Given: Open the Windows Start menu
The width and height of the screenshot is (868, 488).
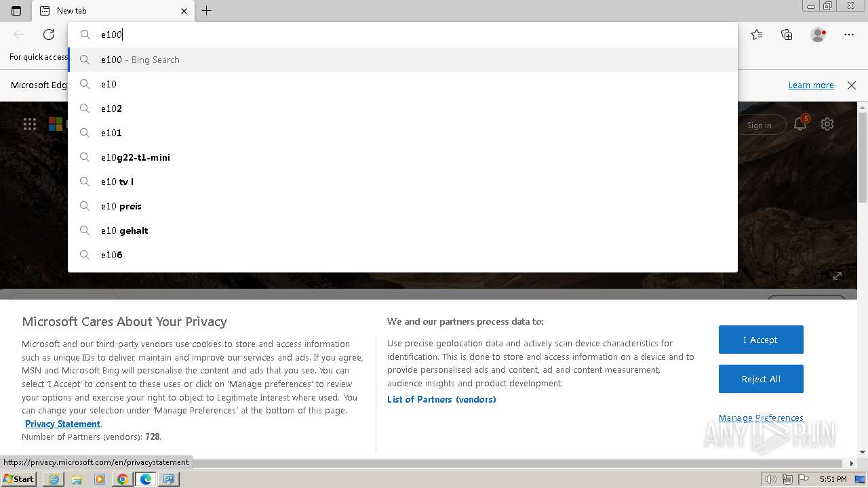Looking at the screenshot, I should coord(19,479).
